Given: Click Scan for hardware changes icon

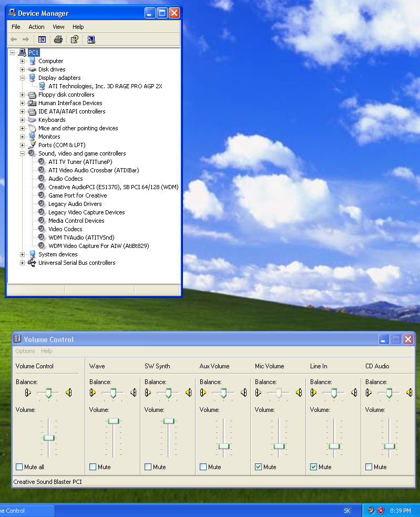Looking at the screenshot, I should [x=91, y=39].
